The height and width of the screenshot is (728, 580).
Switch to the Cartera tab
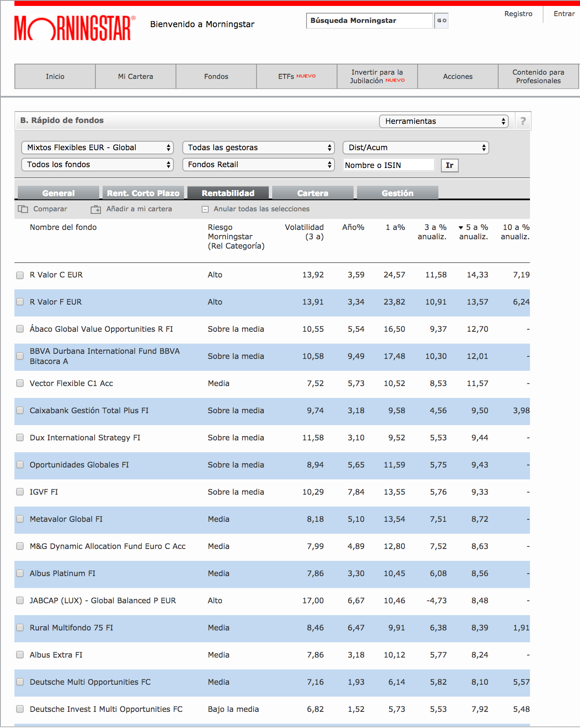[313, 193]
